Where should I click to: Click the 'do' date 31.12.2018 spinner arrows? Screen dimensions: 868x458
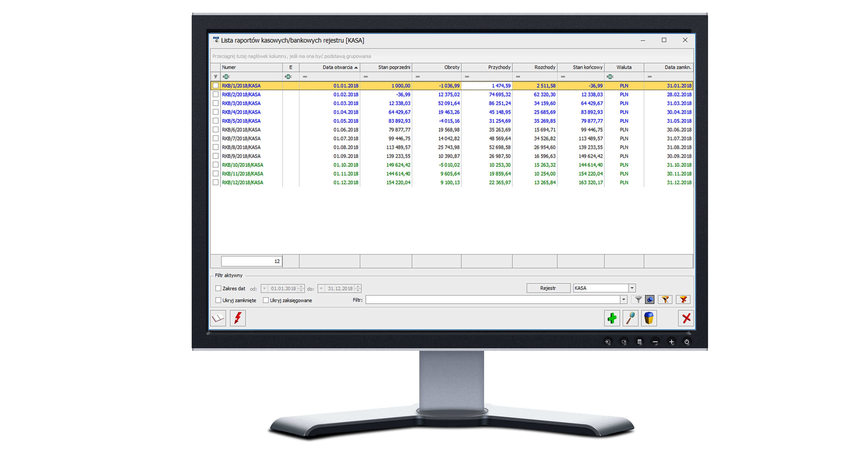click(x=358, y=288)
